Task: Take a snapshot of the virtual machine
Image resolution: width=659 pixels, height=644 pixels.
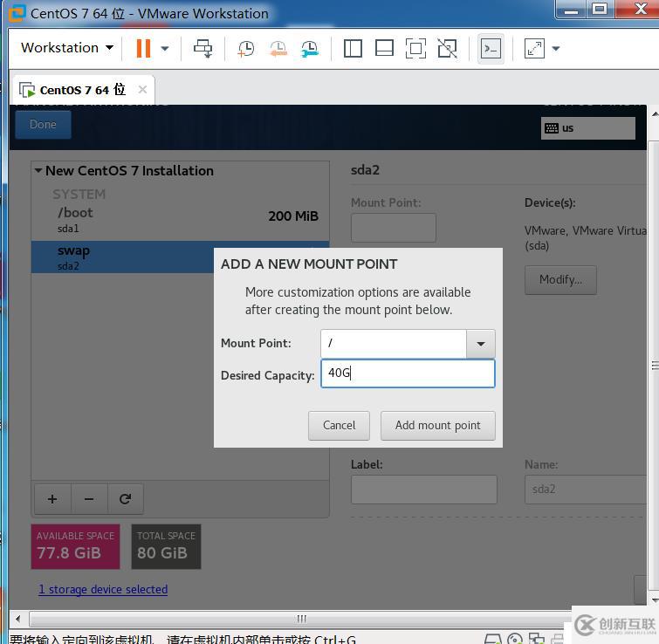Action: point(246,49)
